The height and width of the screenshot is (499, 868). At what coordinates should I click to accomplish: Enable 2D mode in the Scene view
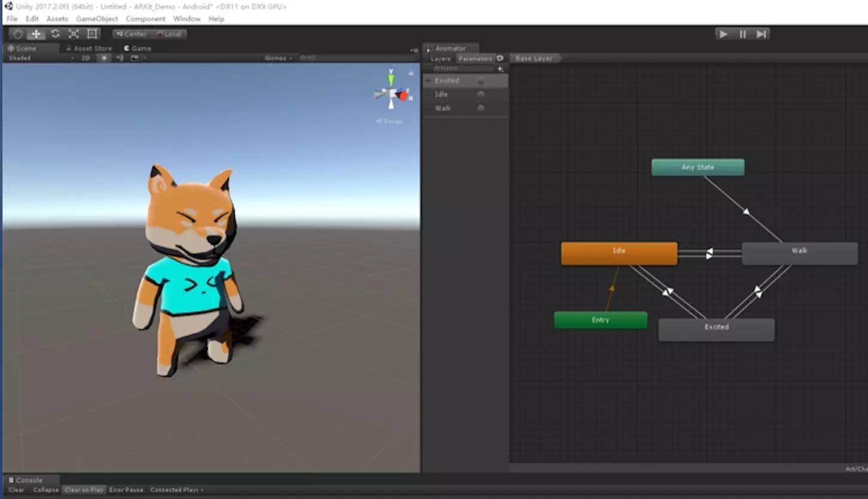click(85, 58)
